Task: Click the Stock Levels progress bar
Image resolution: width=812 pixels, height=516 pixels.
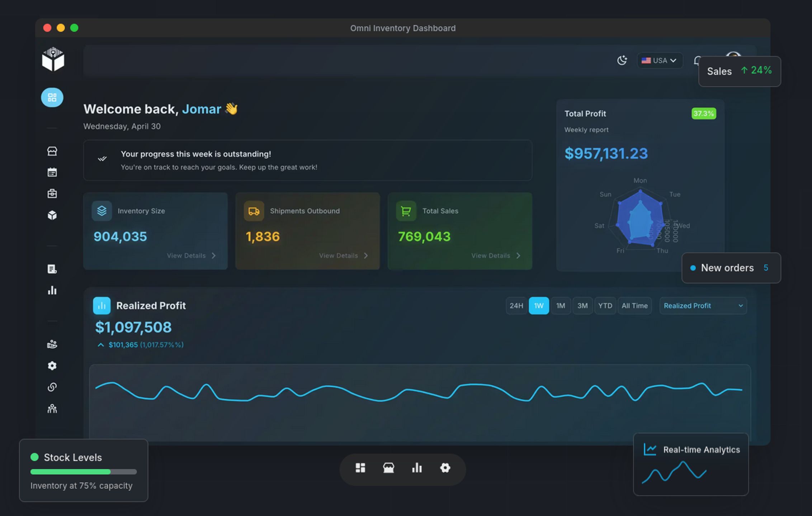Action: click(84, 472)
